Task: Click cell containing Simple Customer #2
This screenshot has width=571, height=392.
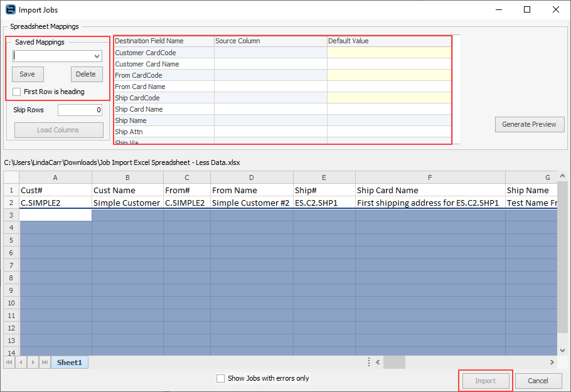Action: point(252,203)
